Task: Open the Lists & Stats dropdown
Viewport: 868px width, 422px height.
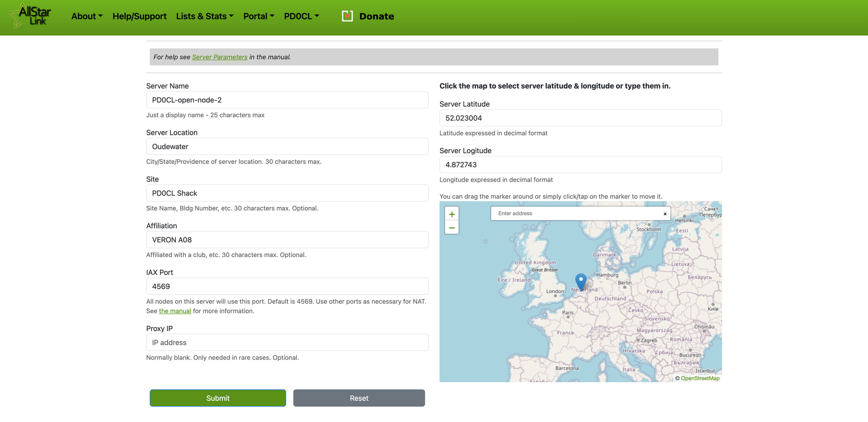Action: (x=205, y=16)
